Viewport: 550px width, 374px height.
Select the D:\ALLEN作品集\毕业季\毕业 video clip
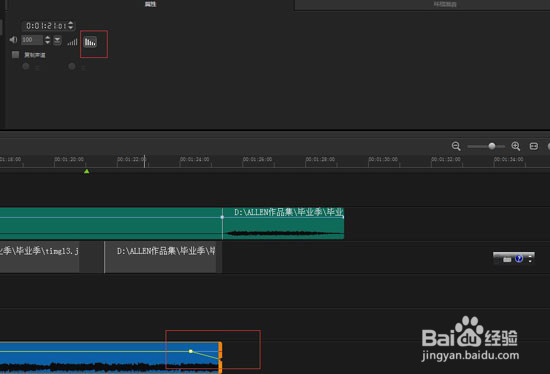pos(283,223)
